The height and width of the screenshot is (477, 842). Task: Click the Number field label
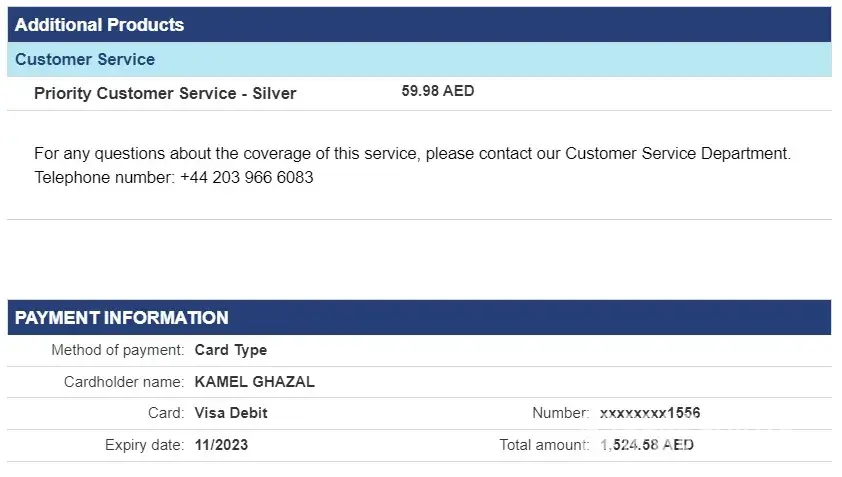[x=560, y=413]
